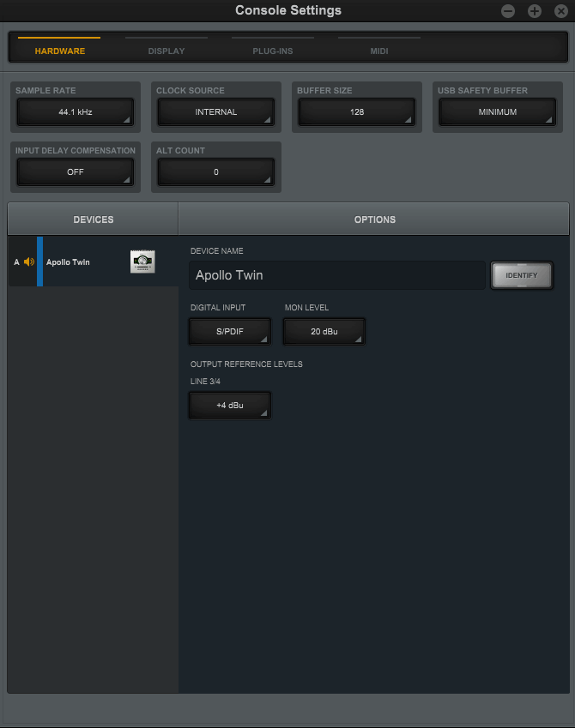
Task: Open the MIDI tab
Action: (379, 51)
